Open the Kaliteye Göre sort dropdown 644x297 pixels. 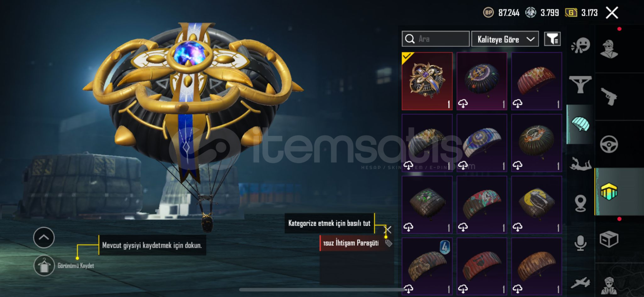pyautogui.click(x=505, y=39)
